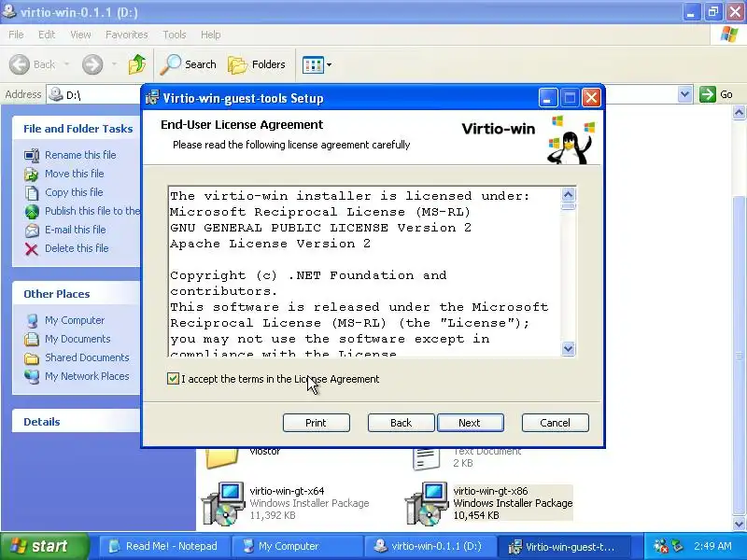Click the Start button
Image resolution: width=747 pixels, height=560 pixels.
click(x=44, y=546)
